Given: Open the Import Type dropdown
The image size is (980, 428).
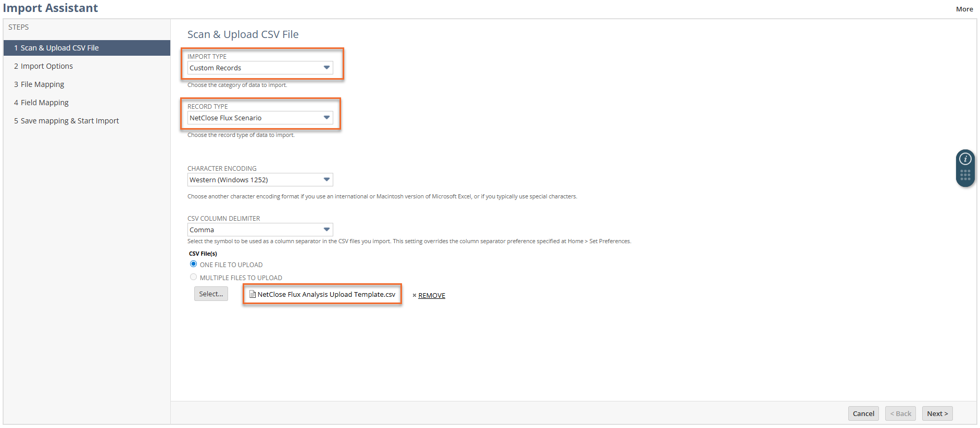Looking at the screenshot, I should pyautogui.click(x=260, y=68).
